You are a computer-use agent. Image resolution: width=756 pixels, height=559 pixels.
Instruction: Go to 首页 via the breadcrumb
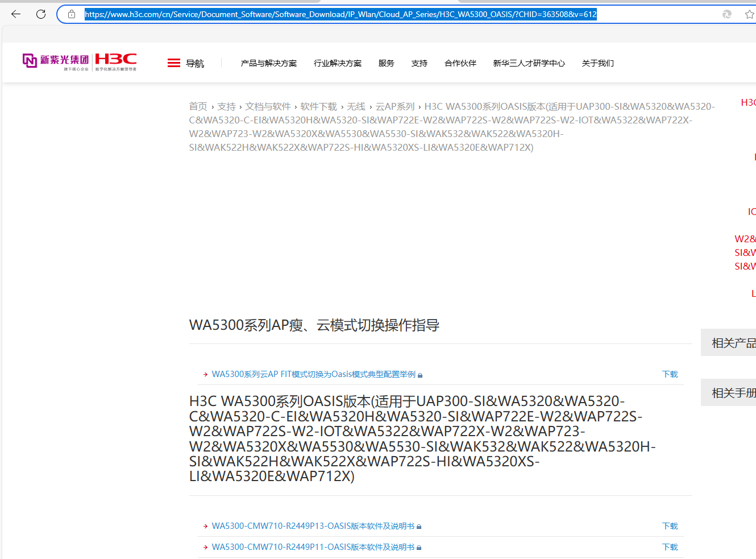pos(198,106)
